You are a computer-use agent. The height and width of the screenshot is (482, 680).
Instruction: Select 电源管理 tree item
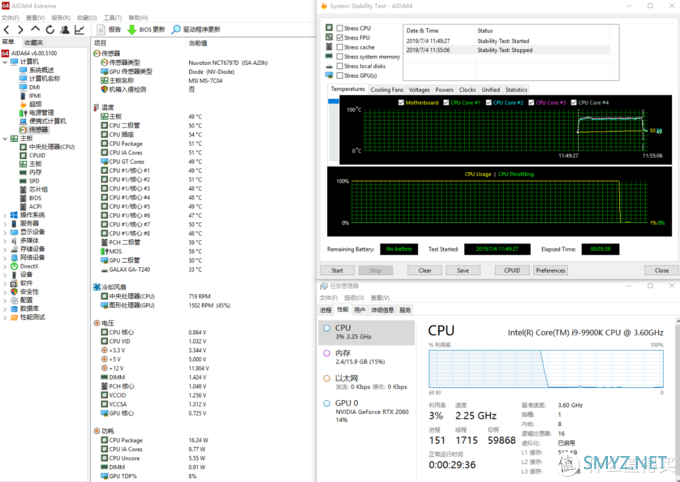pos(37,113)
